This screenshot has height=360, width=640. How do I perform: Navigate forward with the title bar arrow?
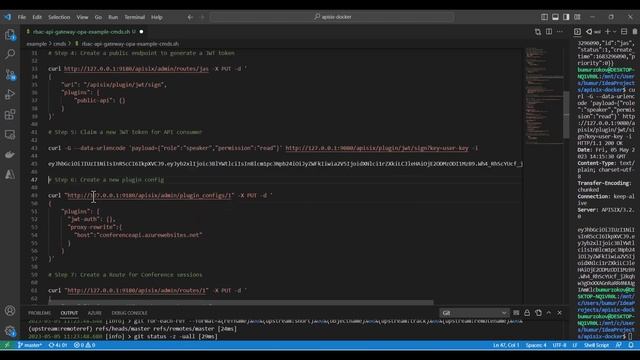point(202,17)
